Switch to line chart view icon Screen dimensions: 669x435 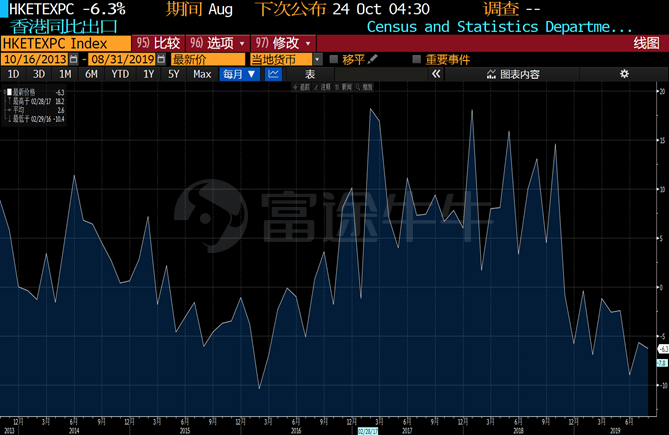273,74
